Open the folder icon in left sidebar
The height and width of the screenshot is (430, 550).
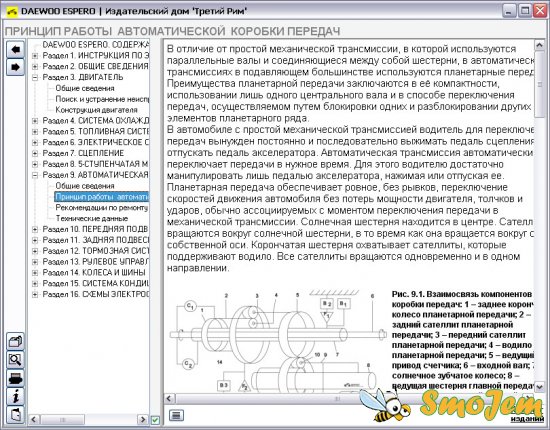click(x=15, y=342)
